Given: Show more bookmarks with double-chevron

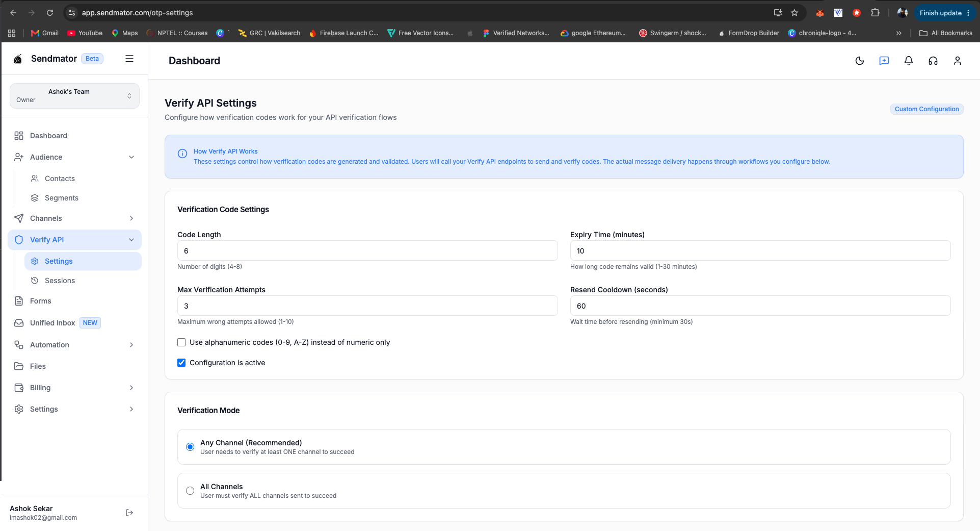Looking at the screenshot, I should click(899, 33).
